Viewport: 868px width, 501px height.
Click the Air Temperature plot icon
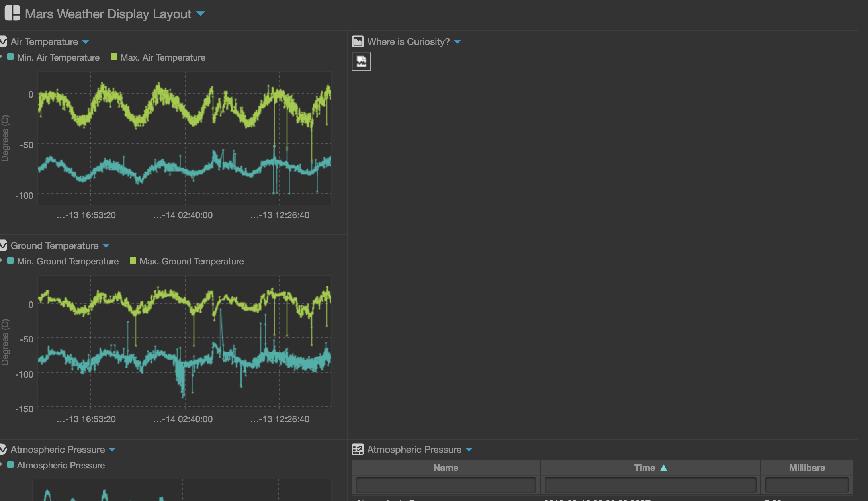[3, 41]
